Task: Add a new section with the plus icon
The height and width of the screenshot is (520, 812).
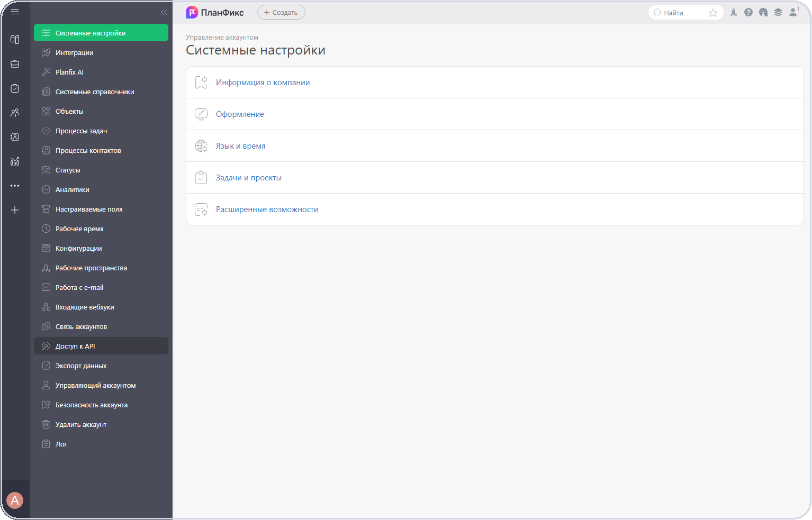Action: click(x=15, y=210)
